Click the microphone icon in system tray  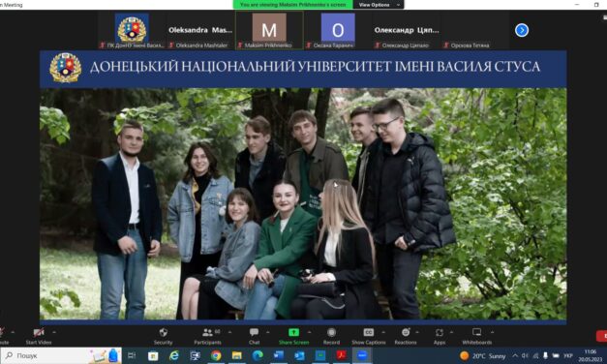(x=545, y=355)
